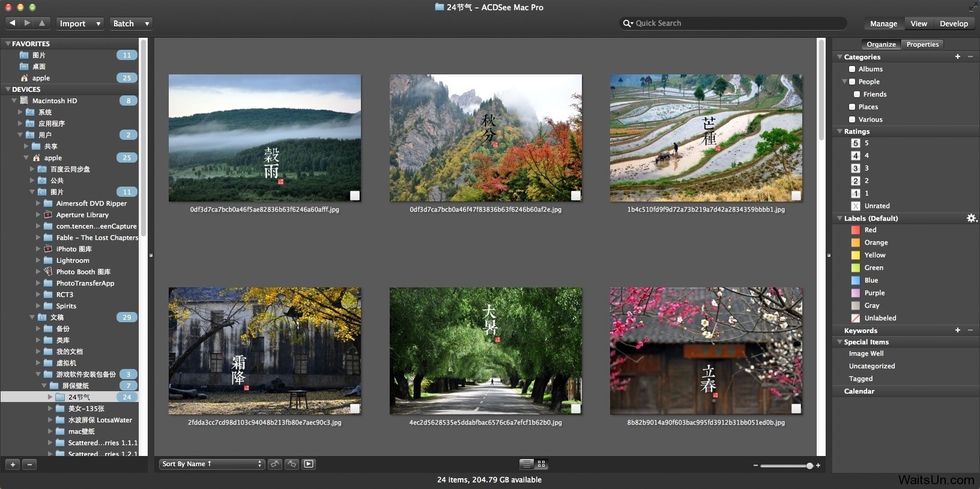Viewport: 980px width, 489px height.
Task: Check the Albums category
Action: 852,69
